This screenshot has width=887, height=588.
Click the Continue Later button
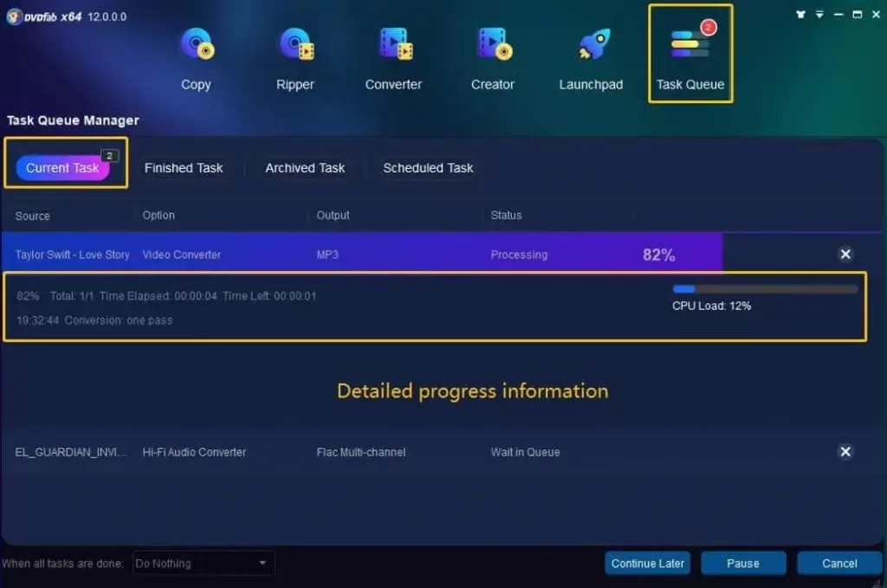(648, 564)
